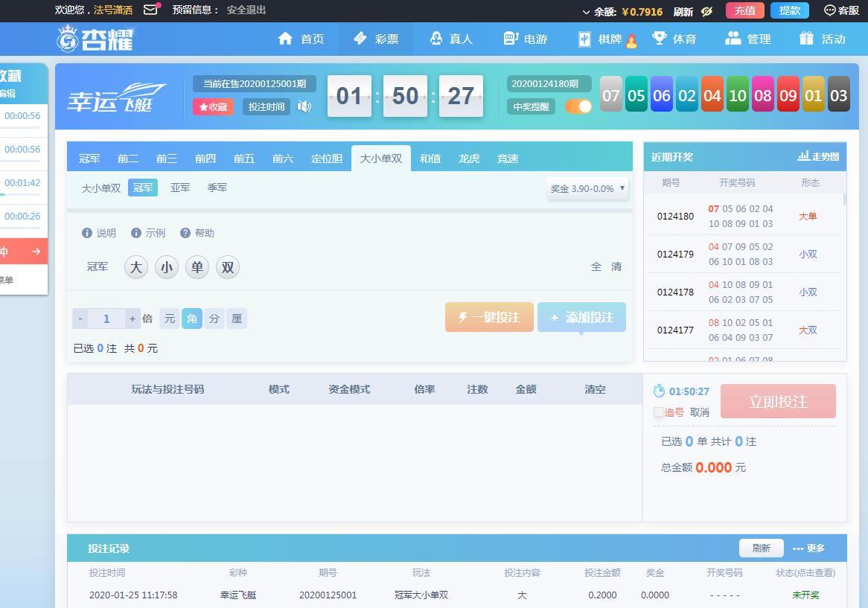
Task: Click the mail envelope icon in top bar
Action: click(x=150, y=10)
